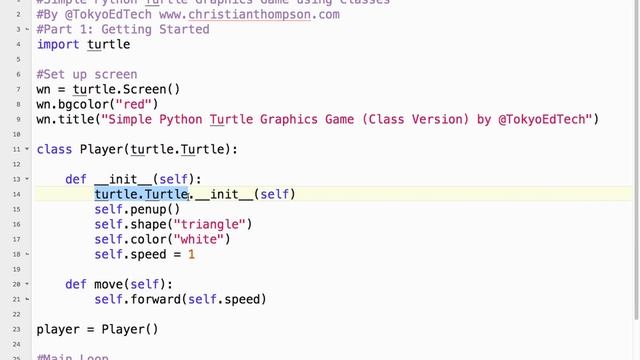
Task: Collapse the fold arrow beside line 3
Action: 27,29
